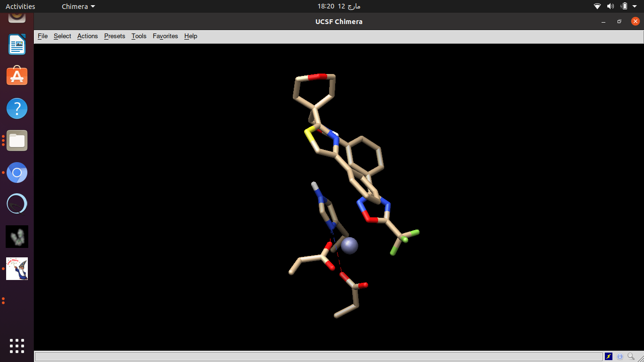The width and height of the screenshot is (644, 362).
Task: Open LibreOffice Writer from the dock
Action: coord(17,45)
